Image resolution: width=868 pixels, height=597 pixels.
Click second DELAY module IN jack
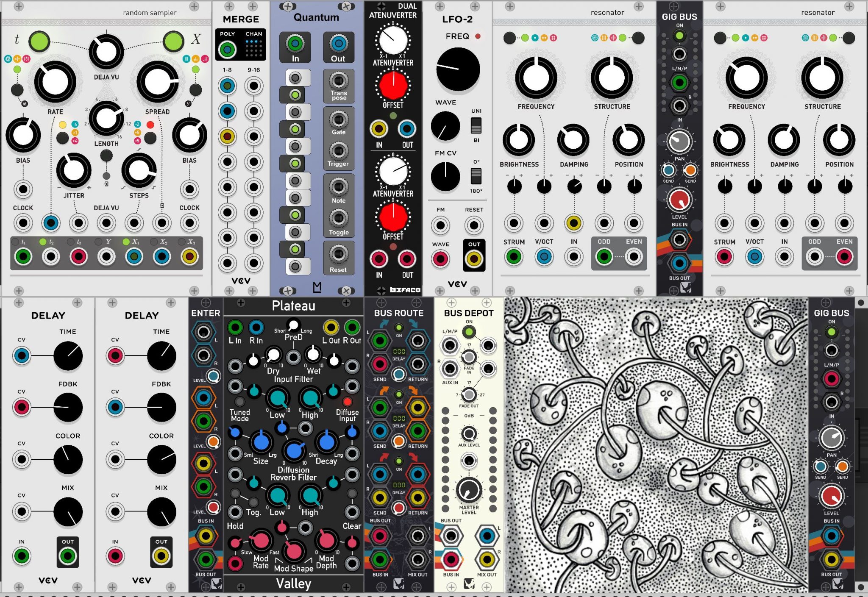click(115, 556)
